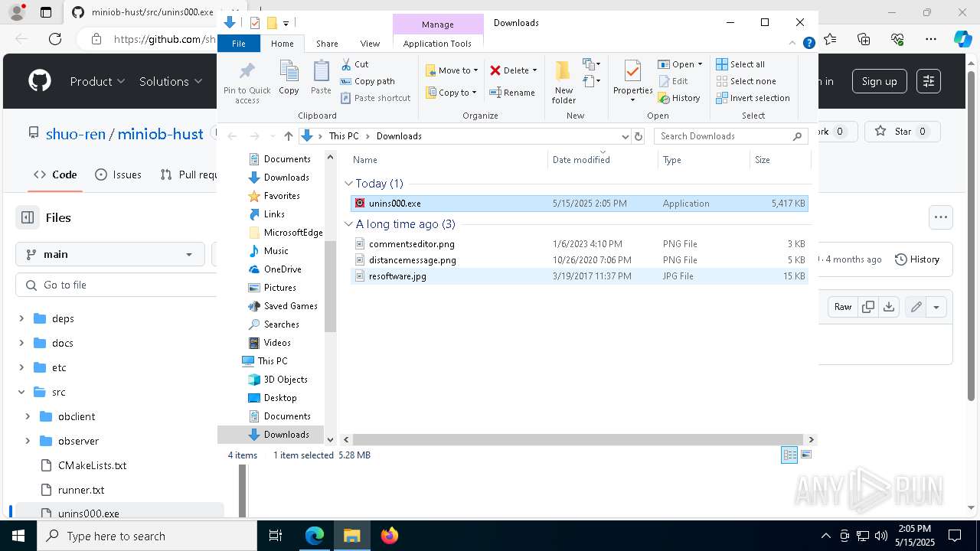Click Pin to Quick access icon
This screenshot has height=551, width=980.
[x=247, y=83]
